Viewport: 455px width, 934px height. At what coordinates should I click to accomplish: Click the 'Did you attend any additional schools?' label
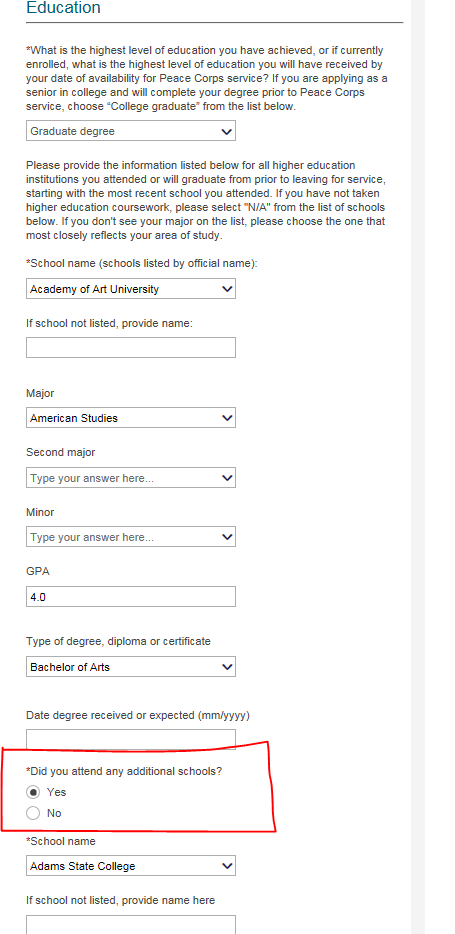pyautogui.click(x=124, y=771)
